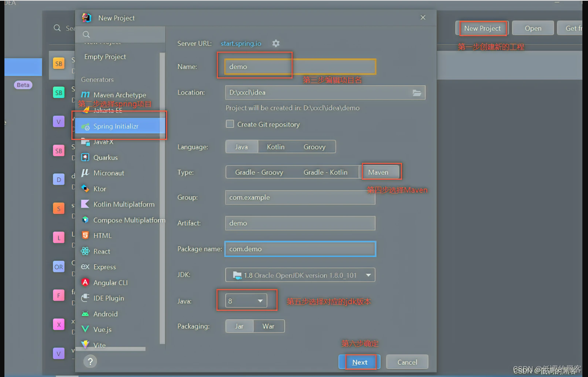Click the React atom icon
The image size is (588, 377).
click(85, 251)
